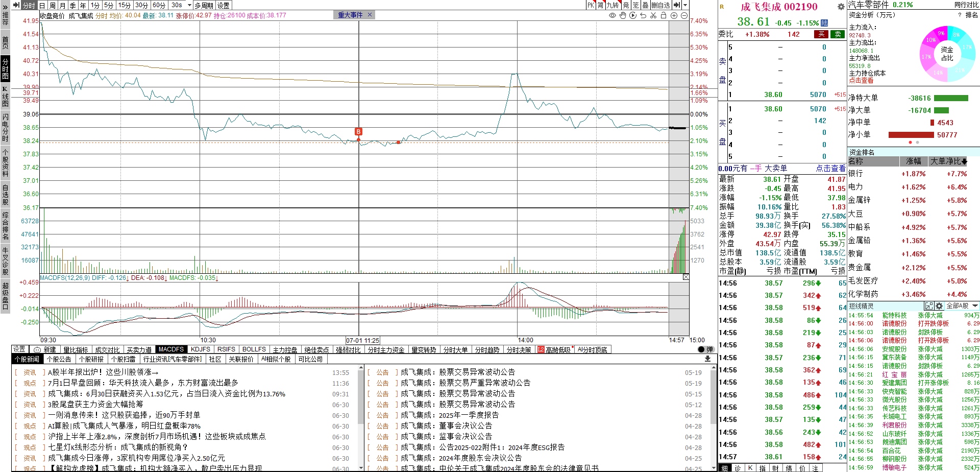The width and height of the screenshot is (980, 472).
Task: Click the undo arrow icon above chart
Action: pyautogui.click(x=643, y=16)
